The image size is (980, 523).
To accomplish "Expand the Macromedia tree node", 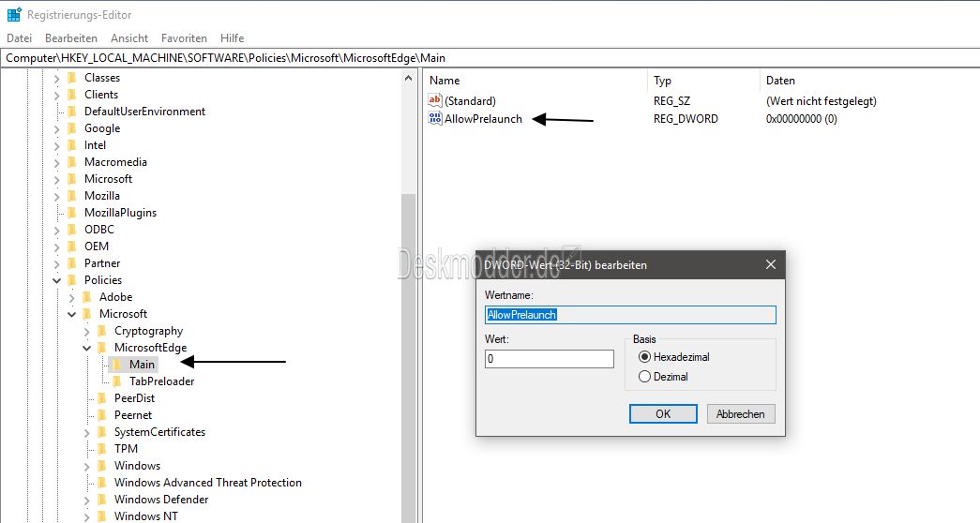I will [x=57, y=162].
